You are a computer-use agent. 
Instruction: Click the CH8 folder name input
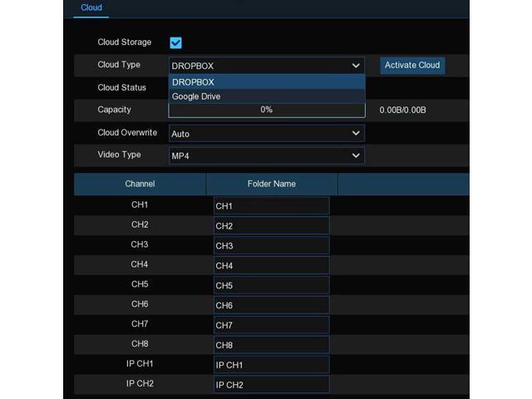271,345
